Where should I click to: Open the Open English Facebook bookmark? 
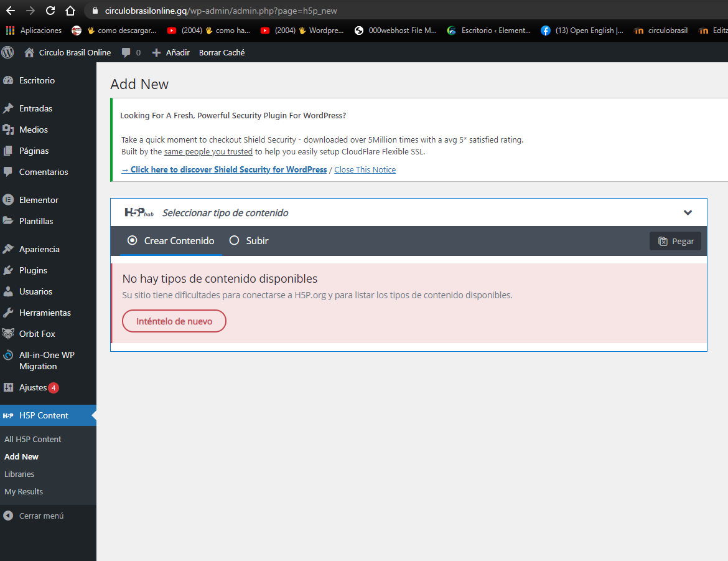click(x=582, y=31)
